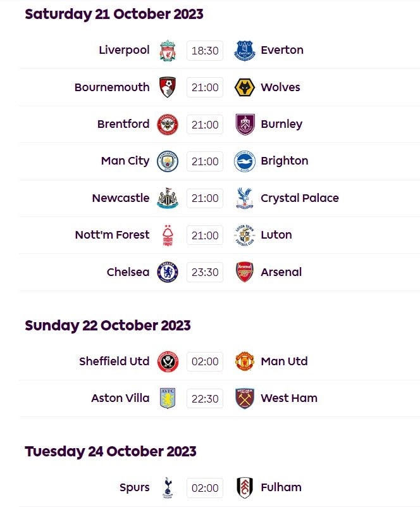Click the Crystal Palace eagle crest
Viewport: 420px width, 507px height.
pyautogui.click(x=244, y=198)
